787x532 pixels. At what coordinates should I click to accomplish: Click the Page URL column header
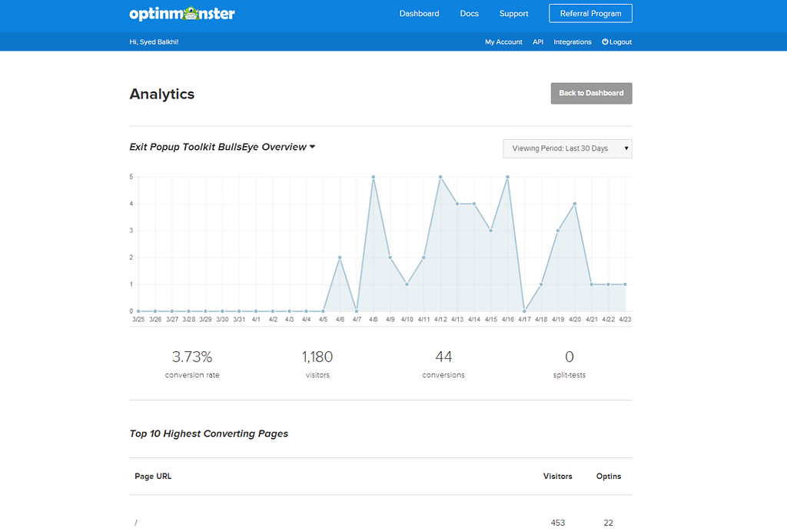[153, 477]
